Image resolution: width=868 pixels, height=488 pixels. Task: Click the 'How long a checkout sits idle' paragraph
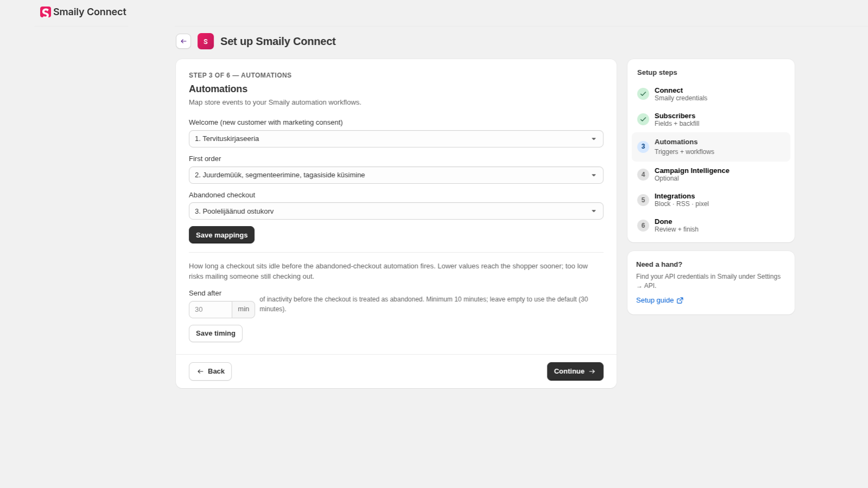click(x=388, y=271)
